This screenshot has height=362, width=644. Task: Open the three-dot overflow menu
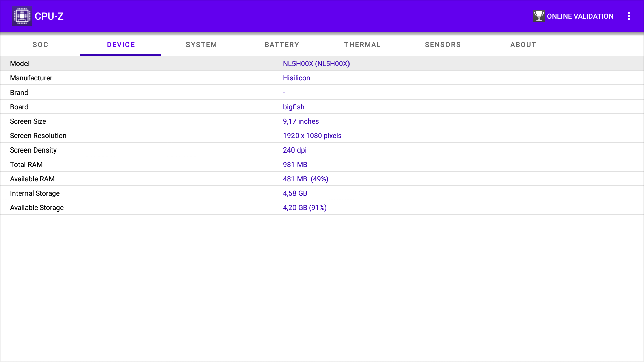point(629,16)
